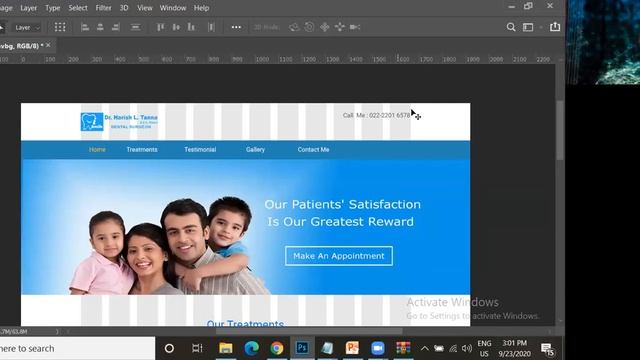Select the 3D roll camera icon
Image resolution: width=640 pixels, height=360 pixels.
[309, 27]
